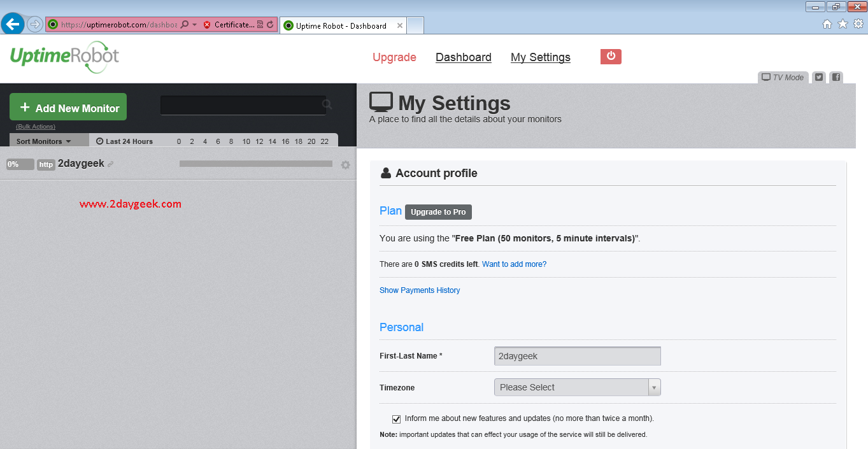Click the http type badge of 2daygeek

click(x=46, y=165)
